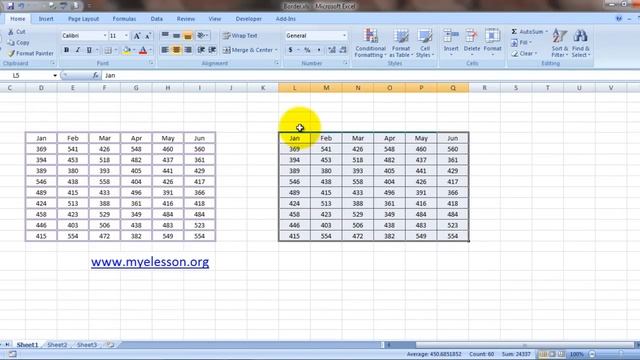Open the Alignment dialog launcher
The height and width of the screenshot is (360, 640).
click(276, 63)
